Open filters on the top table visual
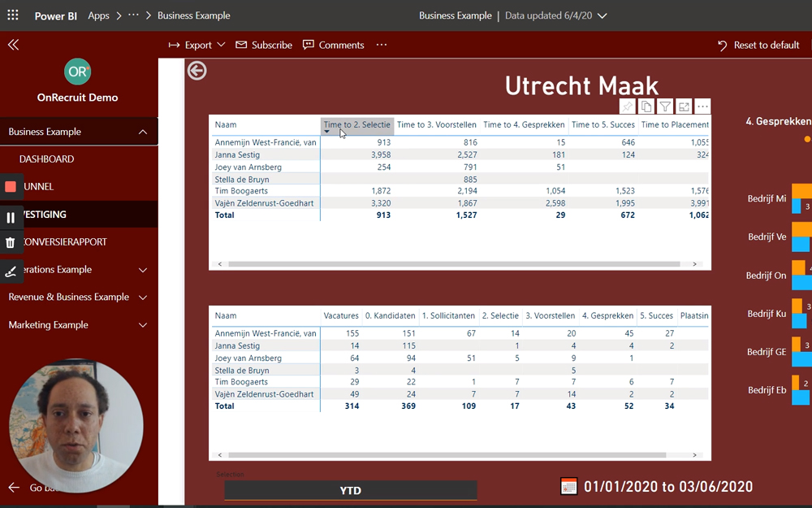The image size is (812, 508). tap(666, 106)
